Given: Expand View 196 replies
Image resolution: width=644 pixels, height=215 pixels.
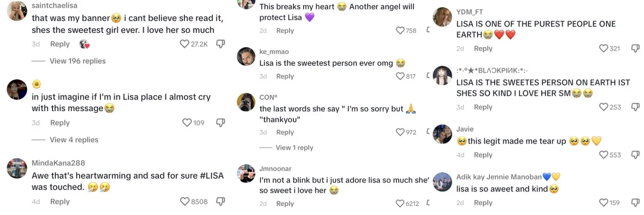Looking at the screenshot, I should point(77,61).
